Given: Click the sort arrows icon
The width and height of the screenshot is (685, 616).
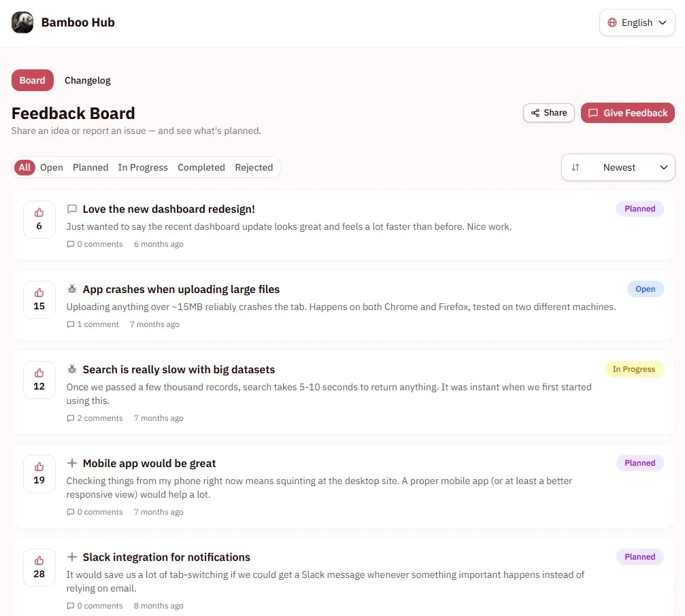Looking at the screenshot, I should tap(575, 167).
